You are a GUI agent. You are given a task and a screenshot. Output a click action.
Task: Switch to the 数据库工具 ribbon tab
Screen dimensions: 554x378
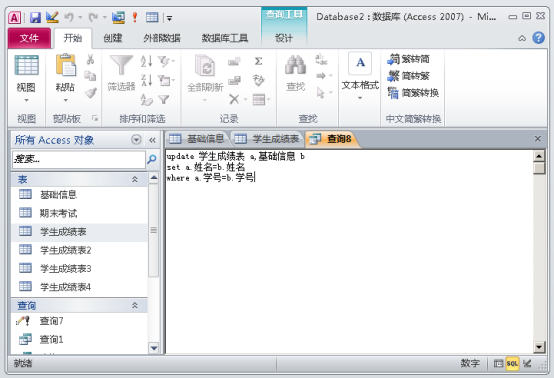(x=225, y=38)
